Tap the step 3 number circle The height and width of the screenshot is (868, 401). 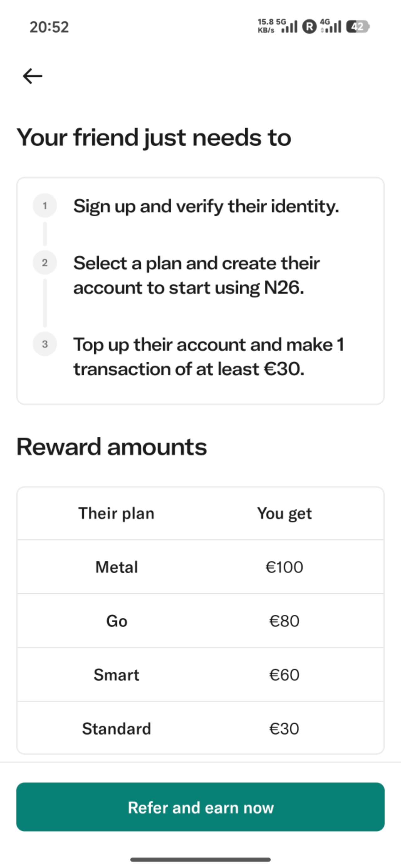click(44, 344)
